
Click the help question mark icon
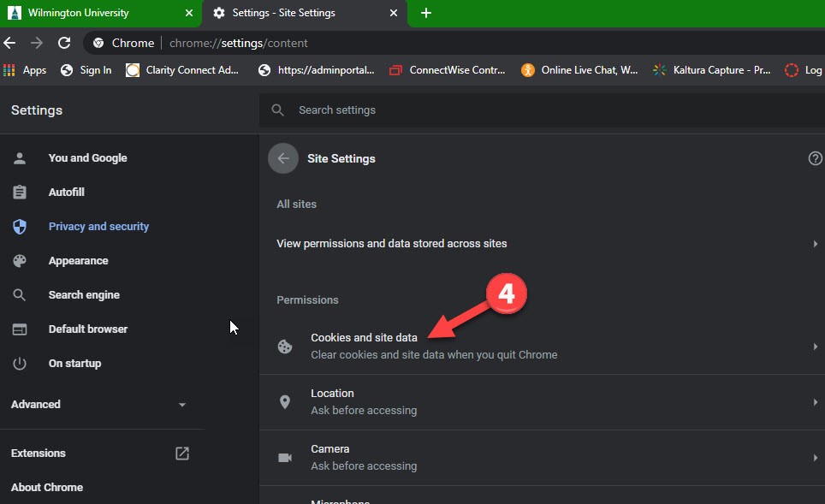815,158
